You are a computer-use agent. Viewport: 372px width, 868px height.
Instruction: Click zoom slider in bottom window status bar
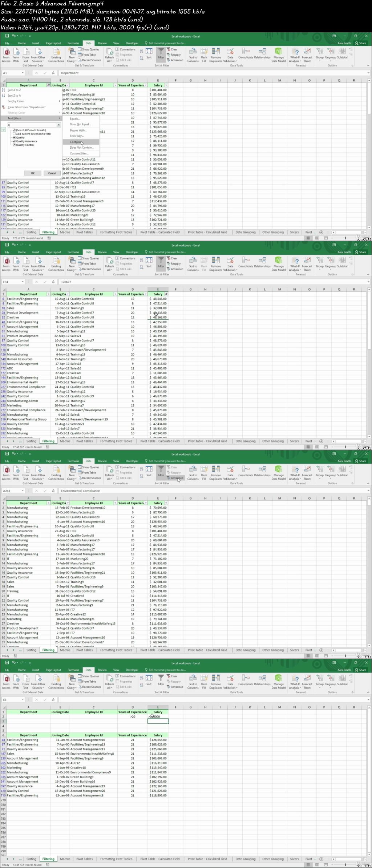(345, 865)
